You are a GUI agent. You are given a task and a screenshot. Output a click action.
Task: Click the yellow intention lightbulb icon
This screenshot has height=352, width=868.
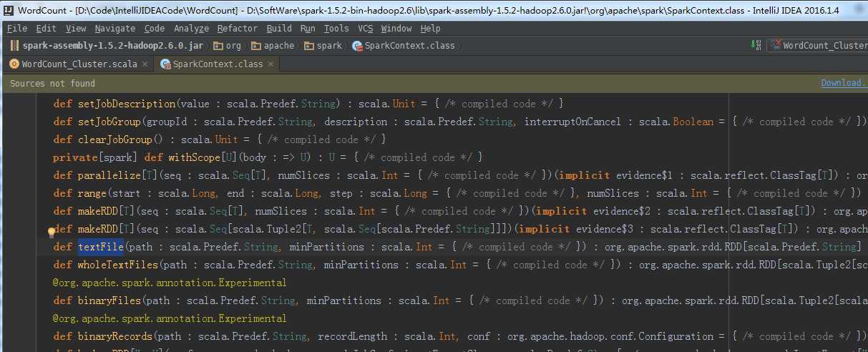click(51, 233)
